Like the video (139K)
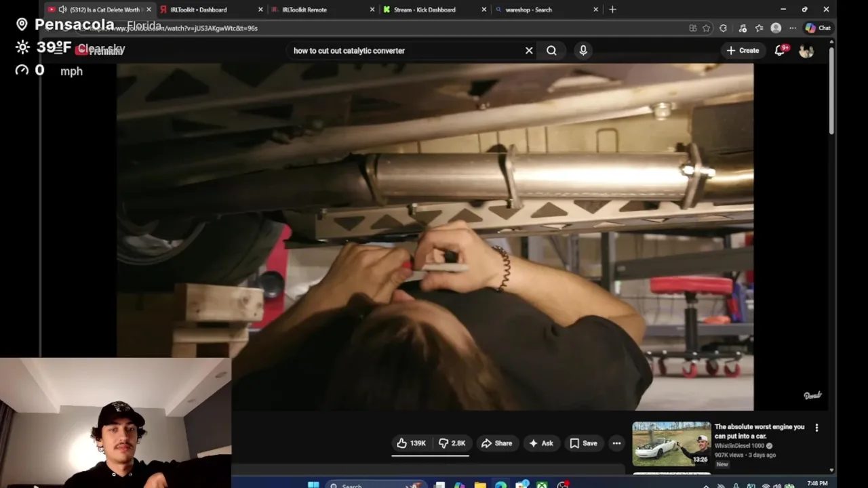 tap(411, 443)
